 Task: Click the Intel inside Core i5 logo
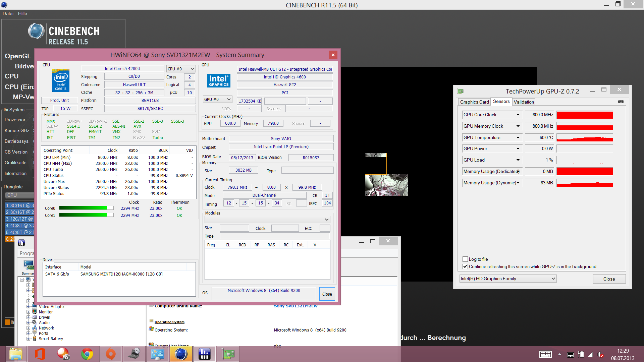[61, 80]
